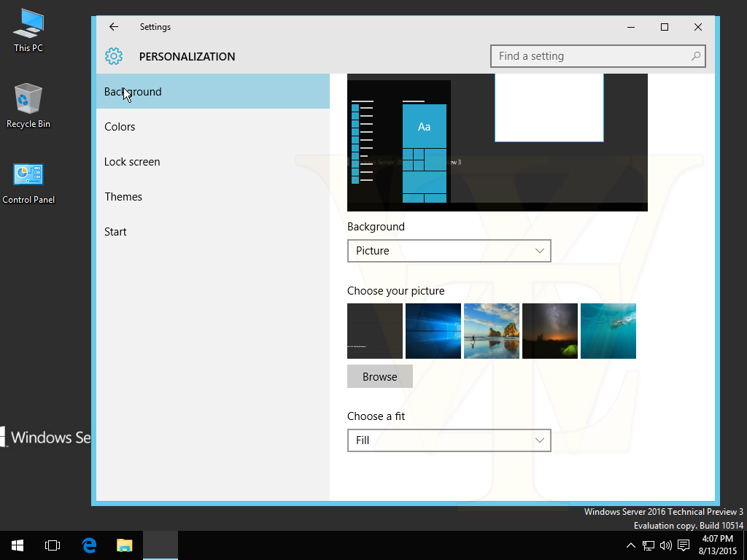Show hidden system tray icons

click(x=631, y=545)
